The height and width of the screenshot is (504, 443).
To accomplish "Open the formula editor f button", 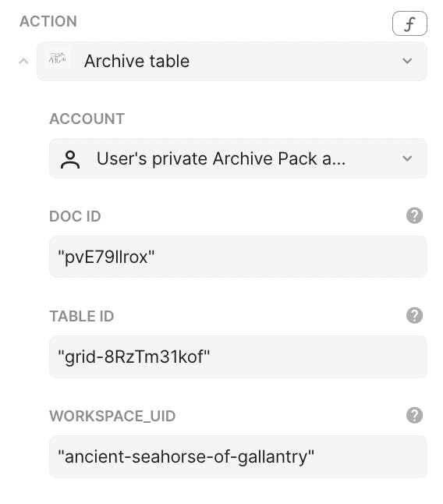I will click(409, 23).
